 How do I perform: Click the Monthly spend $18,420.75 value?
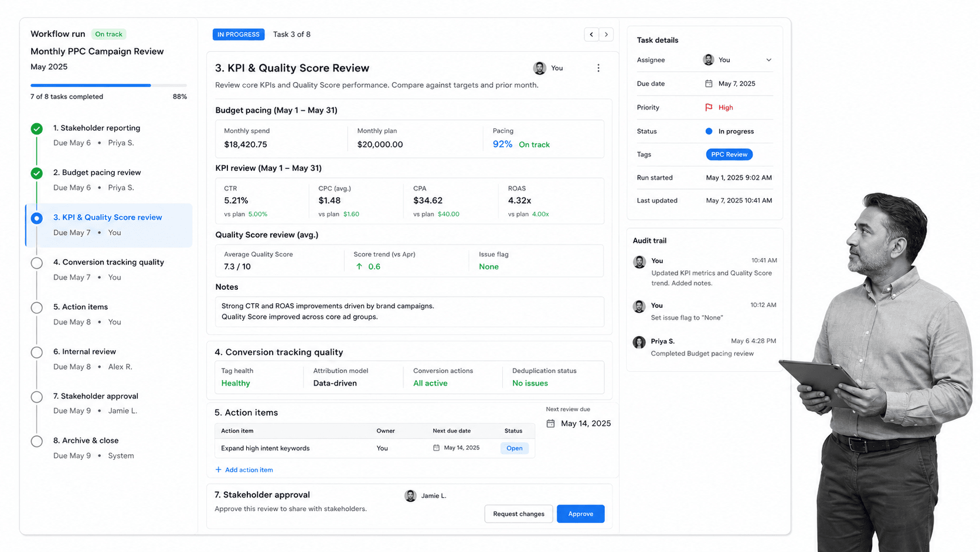[246, 144]
